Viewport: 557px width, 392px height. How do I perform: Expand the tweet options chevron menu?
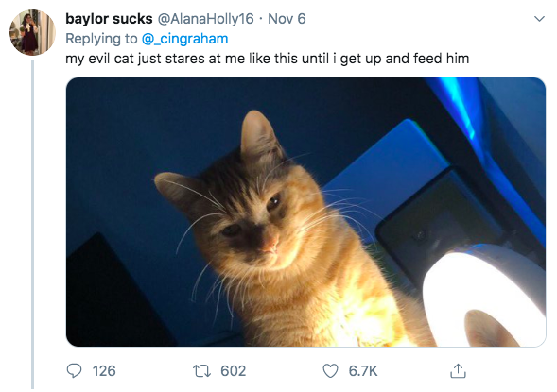(x=539, y=19)
